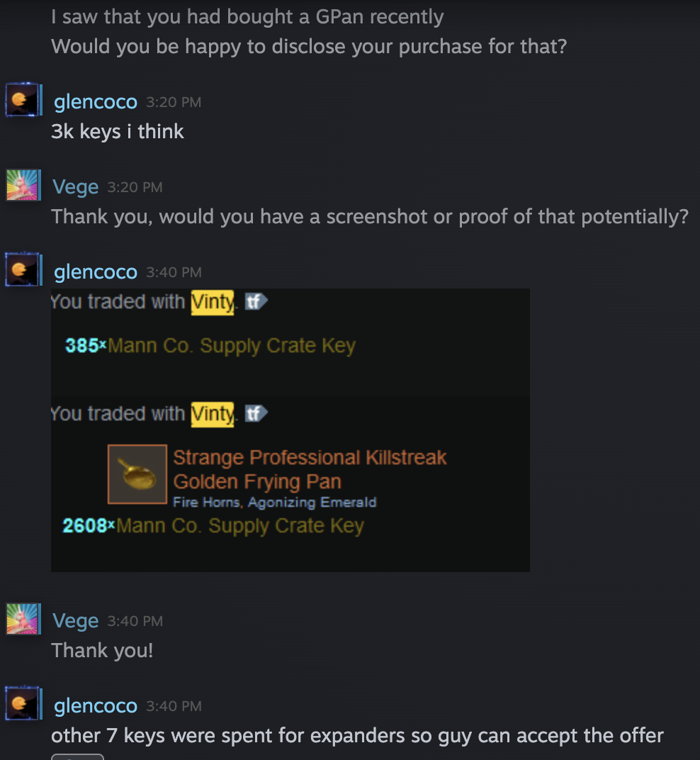Screen dimensions: 700x760
Task: Click glencoco's username above the trade image
Action: pos(96,272)
